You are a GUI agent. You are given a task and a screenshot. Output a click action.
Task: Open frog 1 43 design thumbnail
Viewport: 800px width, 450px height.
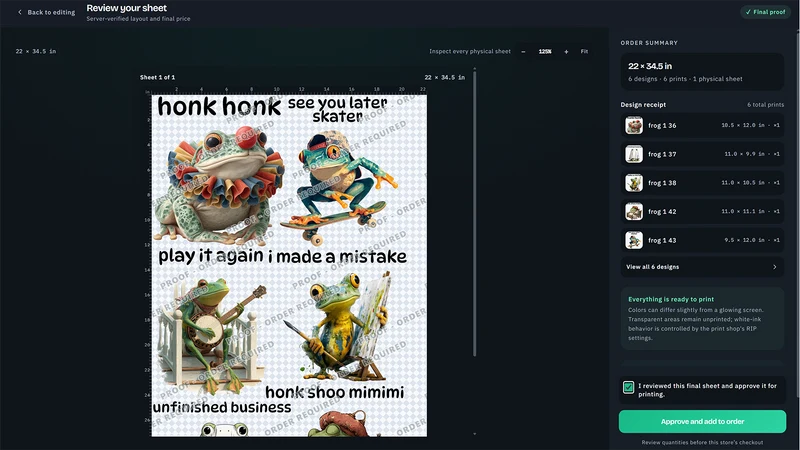634,240
